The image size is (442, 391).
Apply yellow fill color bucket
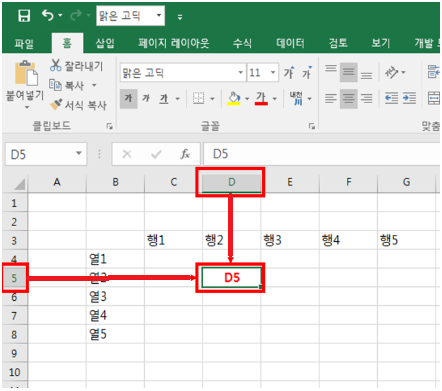pyautogui.click(x=234, y=99)
